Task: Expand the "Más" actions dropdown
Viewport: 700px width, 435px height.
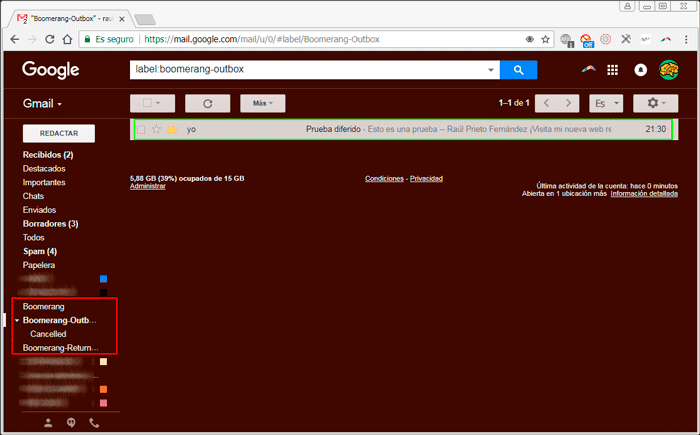Action: pyautogui.click(x=263, y=103)
